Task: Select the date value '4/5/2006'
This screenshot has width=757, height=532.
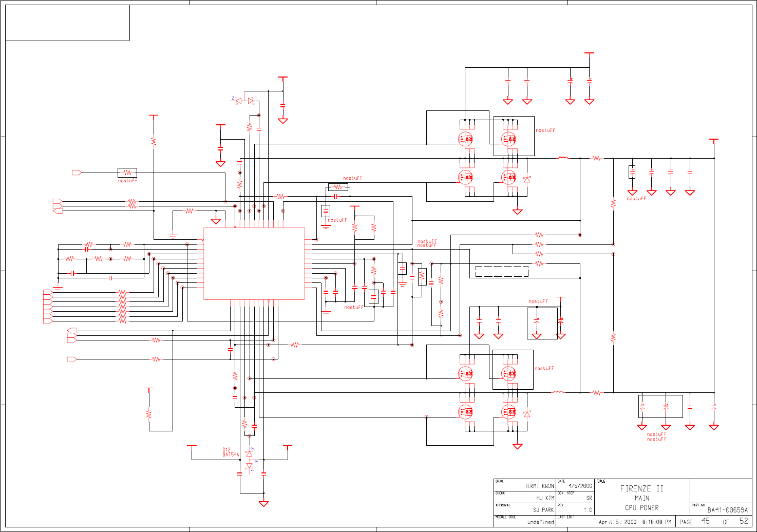Action: [580, 486]
